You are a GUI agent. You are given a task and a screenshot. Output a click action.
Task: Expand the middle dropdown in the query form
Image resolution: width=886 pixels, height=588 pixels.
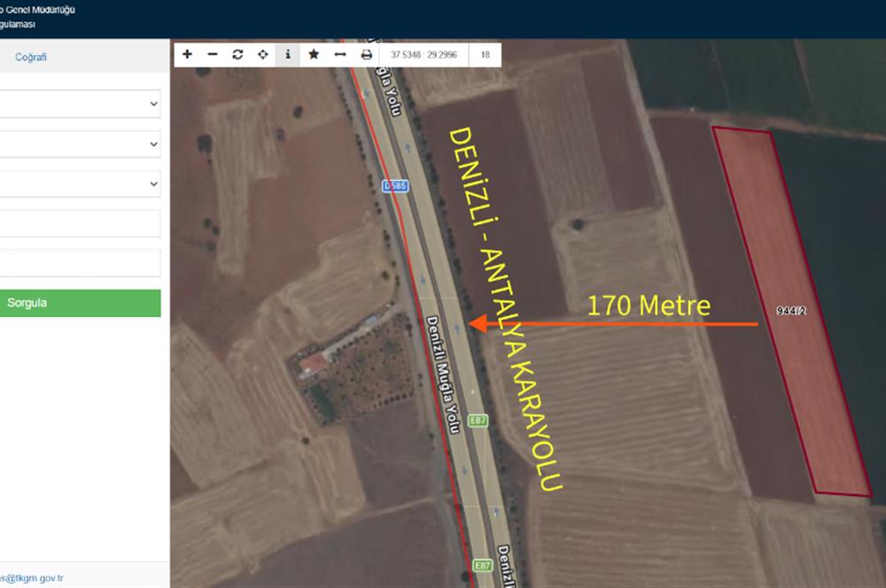pyautogui.click(x=79, y=144)
